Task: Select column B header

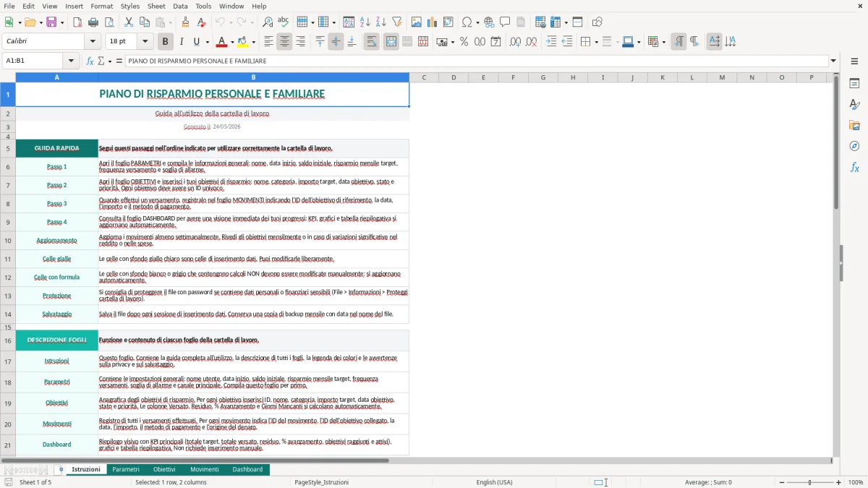Action: coord(254,77)
